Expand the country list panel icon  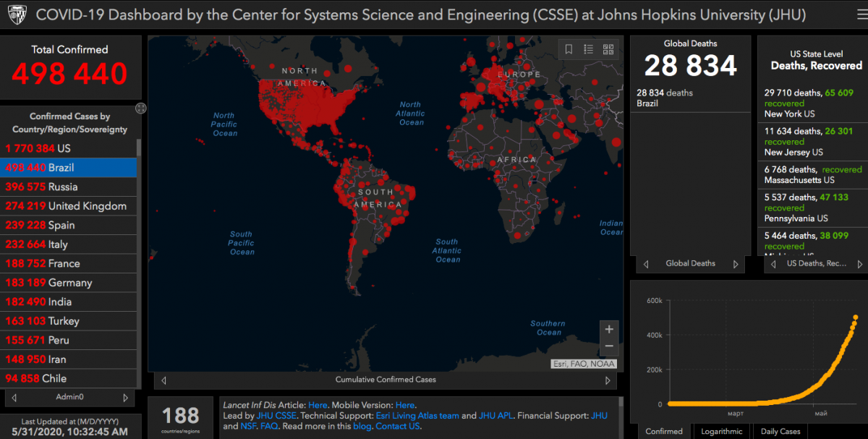tap(141, 108)
